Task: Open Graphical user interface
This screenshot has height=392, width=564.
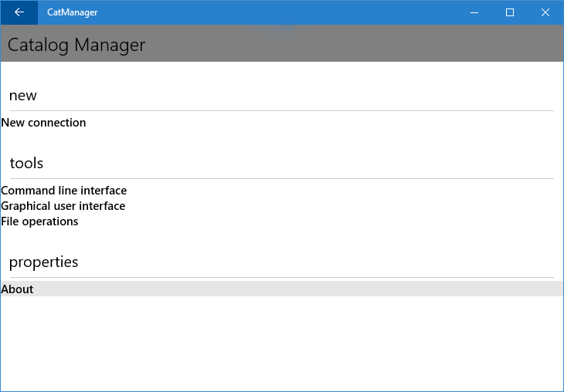Action: [63, 206]
